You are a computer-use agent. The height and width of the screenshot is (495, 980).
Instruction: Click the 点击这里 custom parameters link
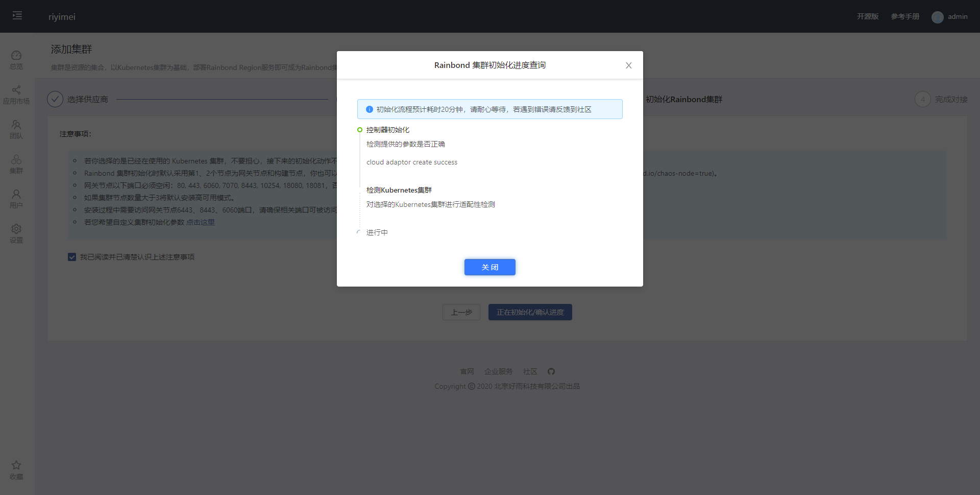point(201,222)
